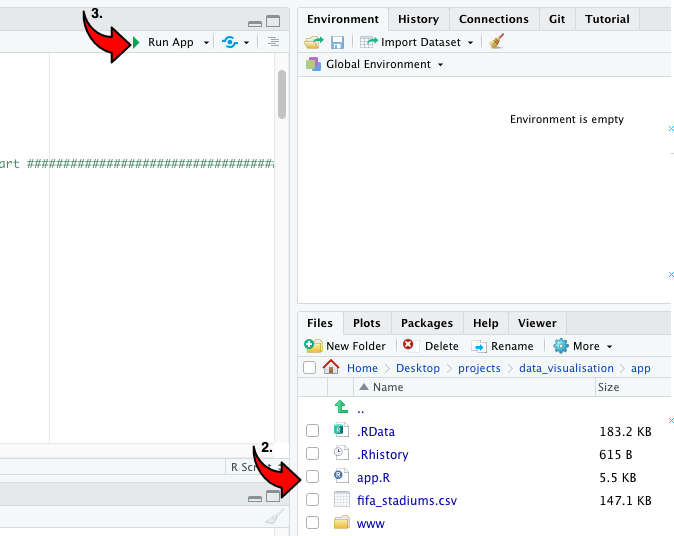Click the Global Environment colored squares icon
The width and height of the screenshot is (674, 536).
(x=313, y=64)
